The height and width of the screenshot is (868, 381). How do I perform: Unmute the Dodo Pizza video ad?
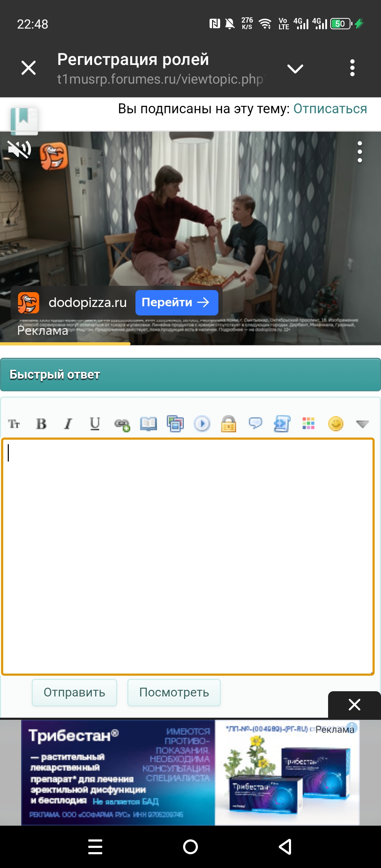pos(19,150)
